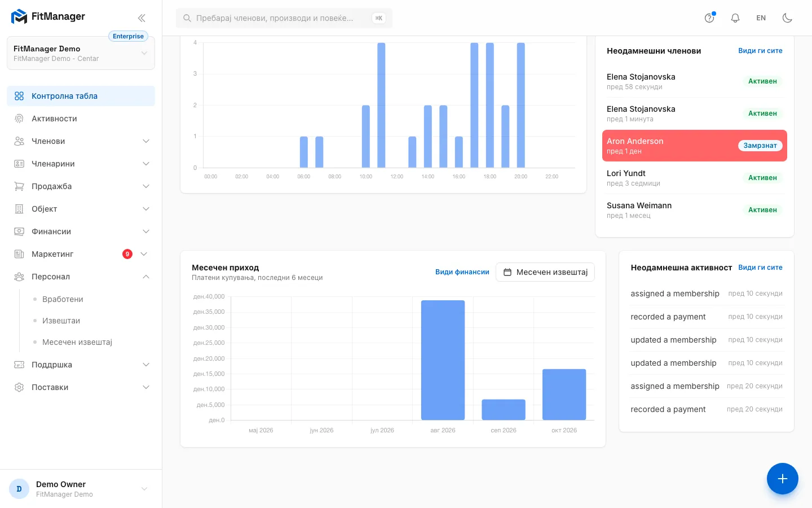Viewport: 812px width, 508px height.
Task: Toggle dark mode moon icon
Action: click(787, 18)
